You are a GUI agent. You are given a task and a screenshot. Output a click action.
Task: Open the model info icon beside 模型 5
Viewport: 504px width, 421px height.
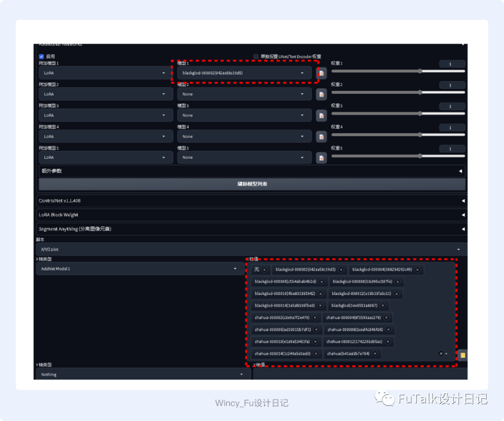pyautogui.click(x=321, y=158)
